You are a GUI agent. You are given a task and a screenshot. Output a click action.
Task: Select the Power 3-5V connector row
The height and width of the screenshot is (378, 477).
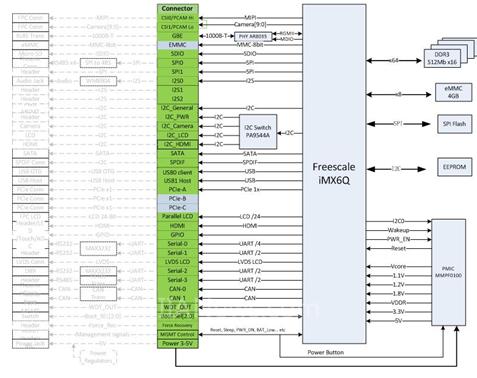178,343
